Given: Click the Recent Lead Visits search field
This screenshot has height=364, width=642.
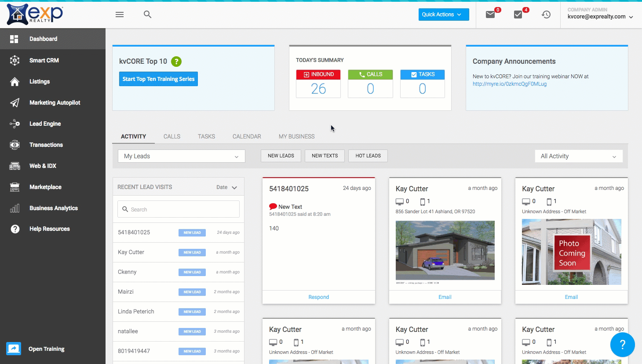Looking at the screenshot, I should pyautogui.click(x=179, y=209).
